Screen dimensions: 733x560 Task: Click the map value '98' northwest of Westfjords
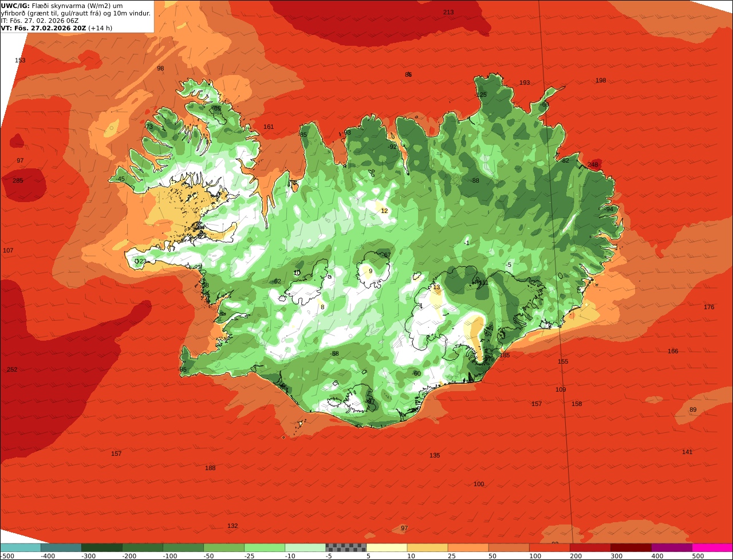(x=160, y=68)
